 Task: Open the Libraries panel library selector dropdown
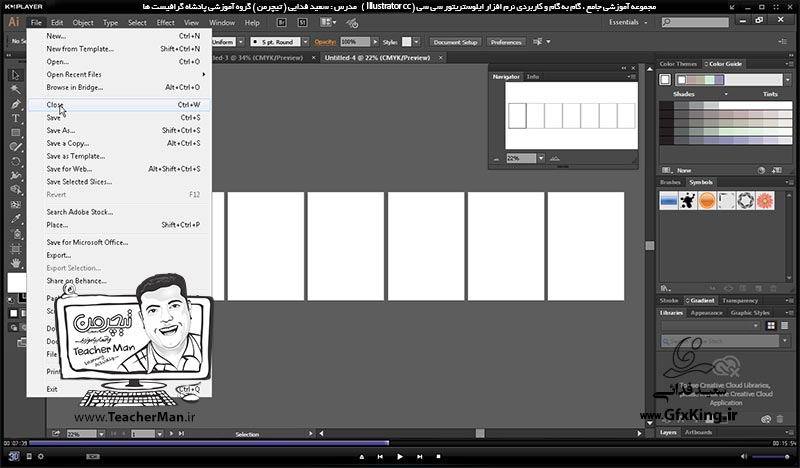[711, 325]
